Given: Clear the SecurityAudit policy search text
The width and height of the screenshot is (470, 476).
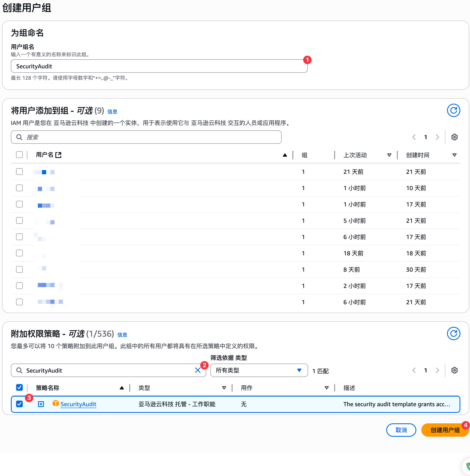Looking at the screenshot, I should 198,370.
